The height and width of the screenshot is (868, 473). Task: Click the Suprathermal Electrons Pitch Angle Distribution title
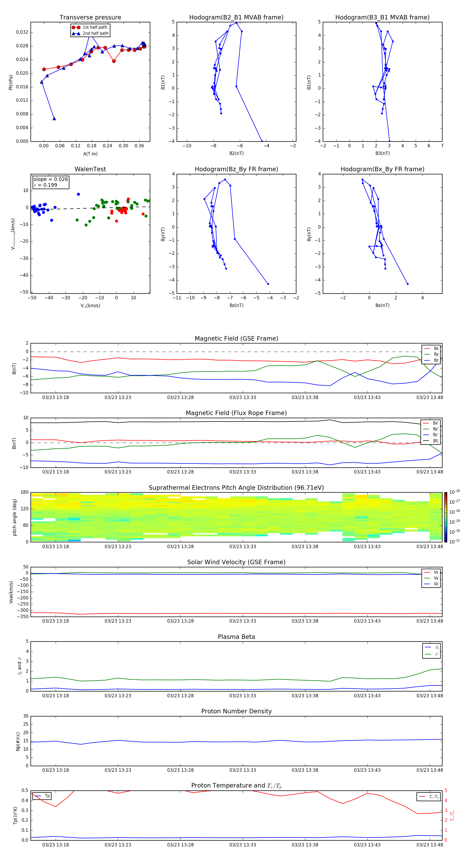(x=236, y=488)
